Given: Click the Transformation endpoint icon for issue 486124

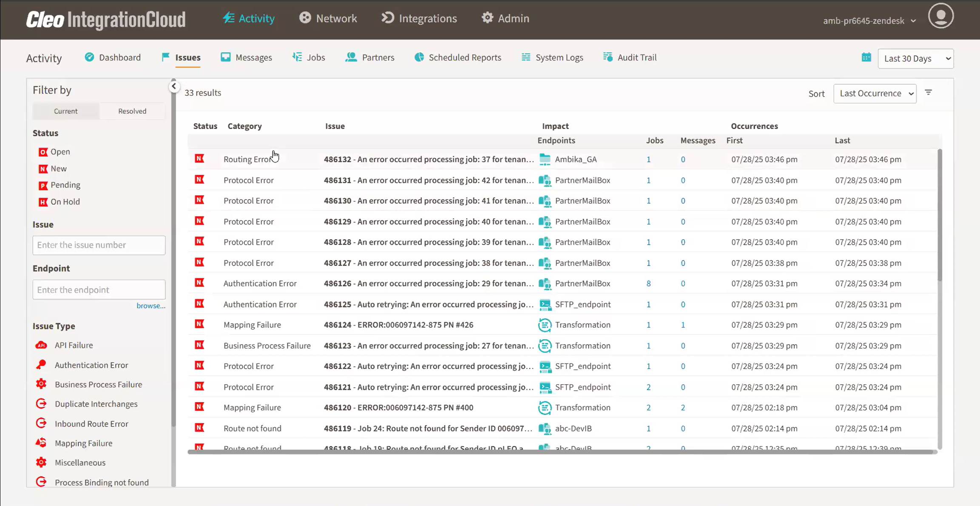Looking at the screenshot, I should [x=545, y=325].
